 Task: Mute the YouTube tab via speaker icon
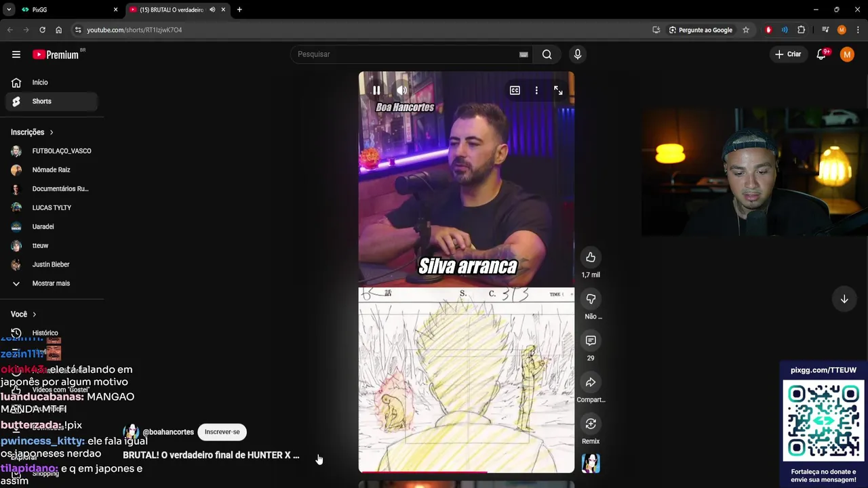coord(212,9)
